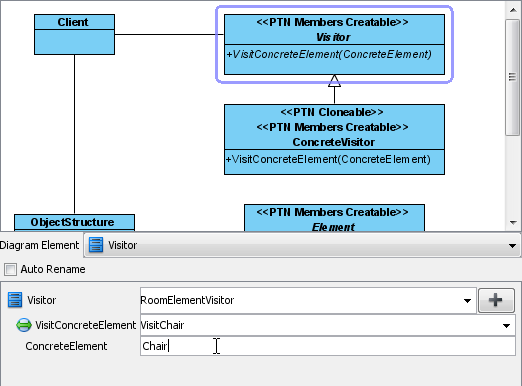522x386 pixels.
Task: Click the generalization arrow under Visitor
Action: tap(334, 89)
